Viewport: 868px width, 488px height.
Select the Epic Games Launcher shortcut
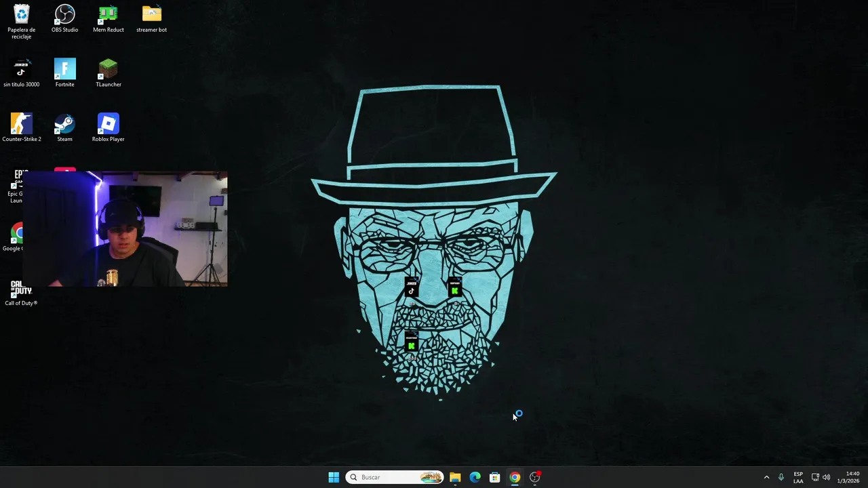pyautogui.click(x=15, y=186)
